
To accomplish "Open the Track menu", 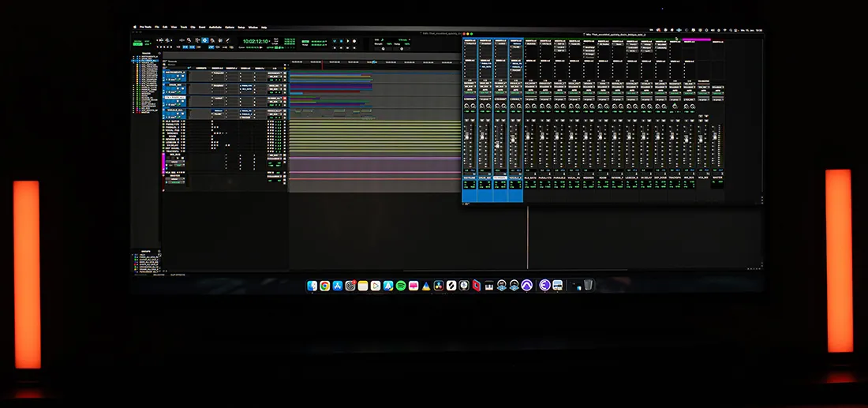I will [x=184, y=27].
